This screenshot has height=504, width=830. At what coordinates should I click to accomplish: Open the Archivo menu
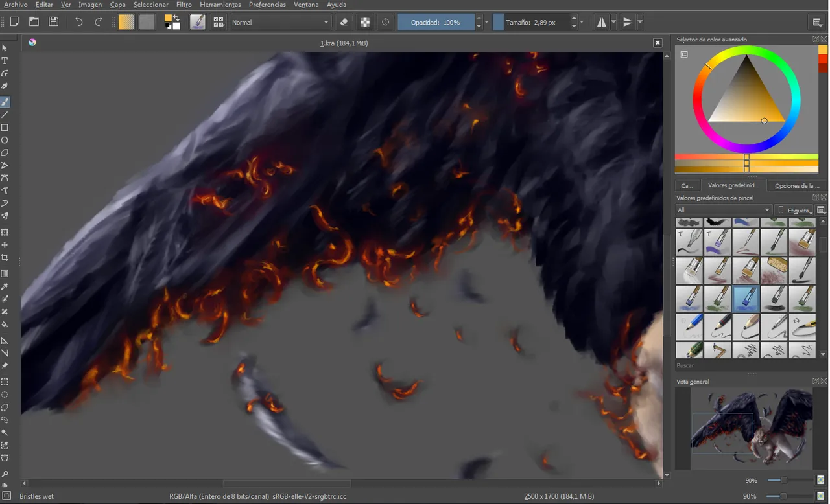(x=16, y=5)
